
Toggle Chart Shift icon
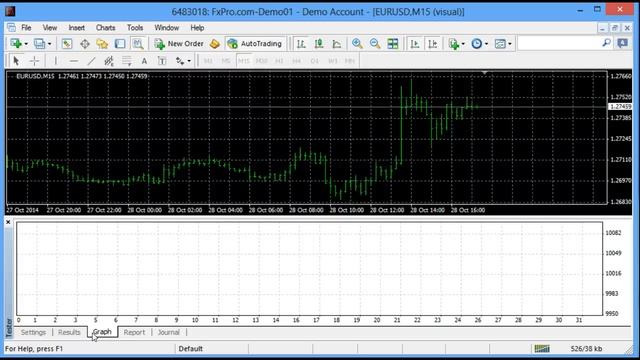point(433,44)
